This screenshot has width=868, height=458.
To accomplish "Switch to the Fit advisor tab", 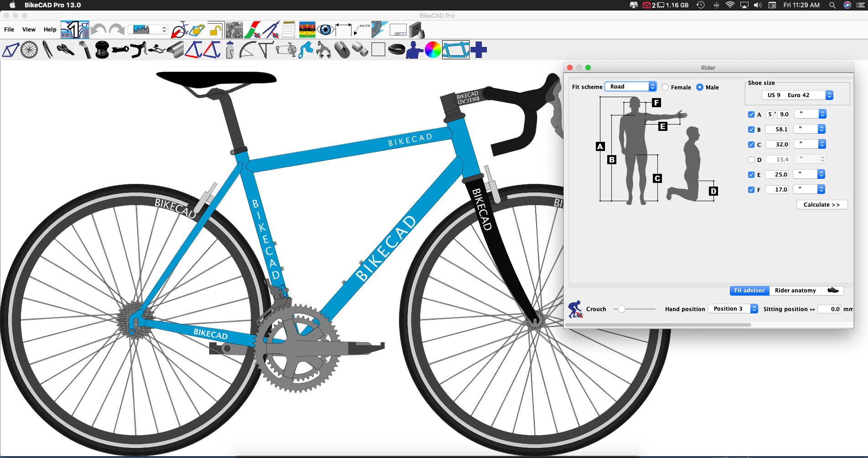I will 749,291.
